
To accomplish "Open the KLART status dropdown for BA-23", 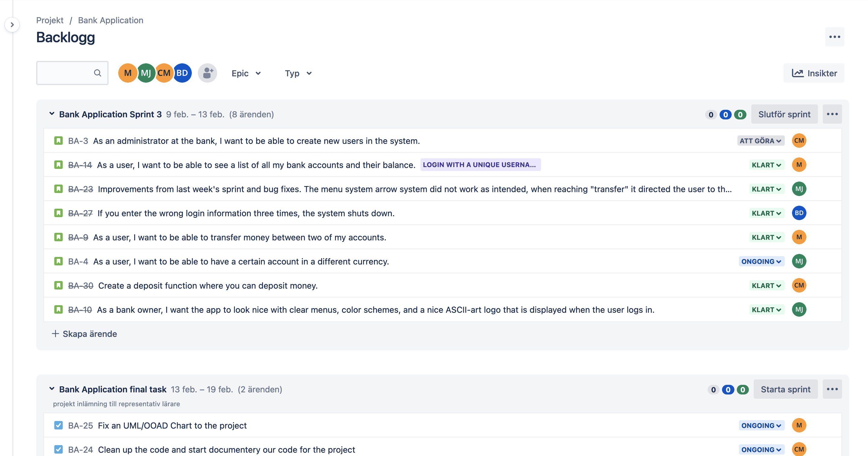I will (x=767, y=189).
